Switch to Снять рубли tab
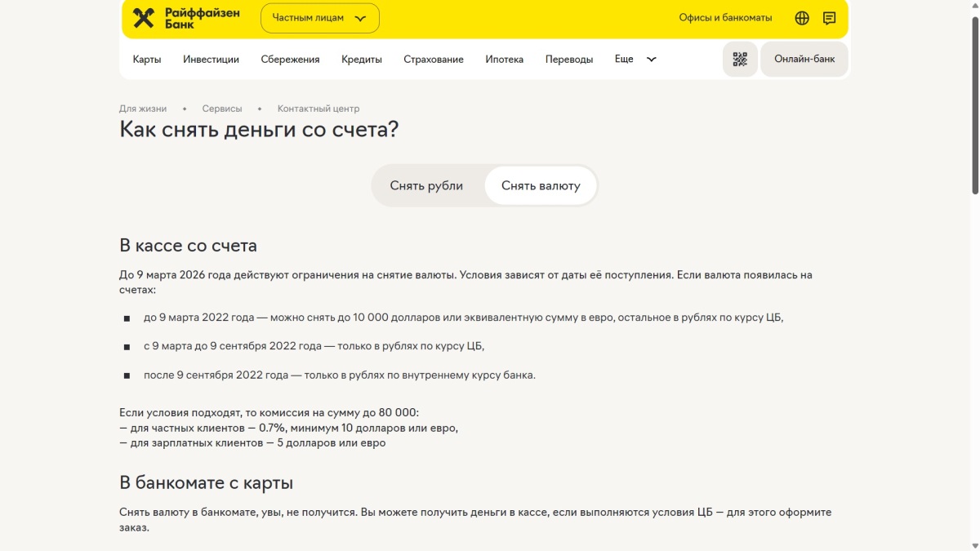980x551 pixels. [x=426, y=186]
